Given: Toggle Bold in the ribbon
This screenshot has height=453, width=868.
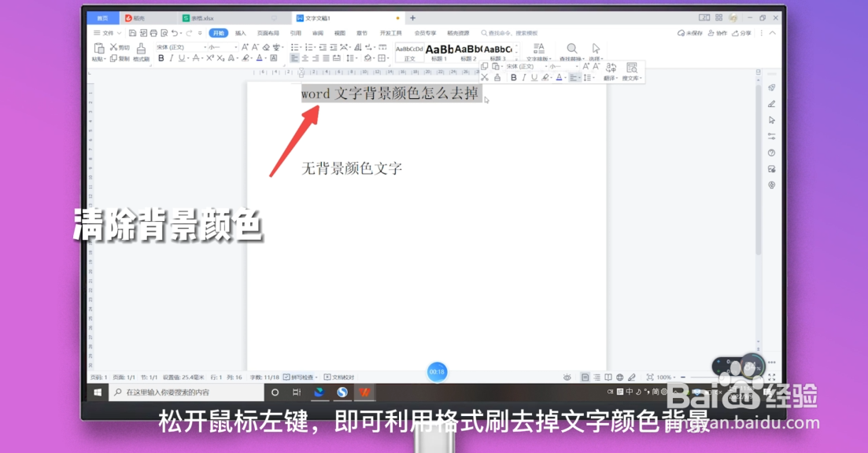Looking at the screenshot, I should (161, 58).
